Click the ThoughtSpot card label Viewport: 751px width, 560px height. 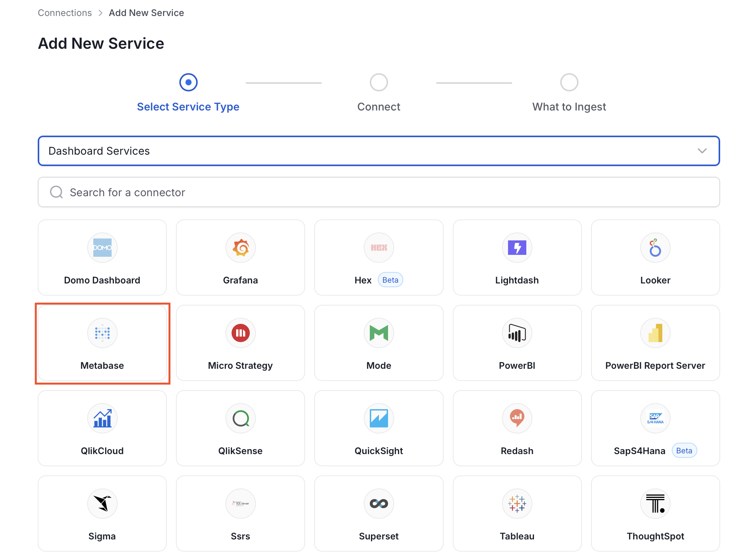tap(655, 536)
